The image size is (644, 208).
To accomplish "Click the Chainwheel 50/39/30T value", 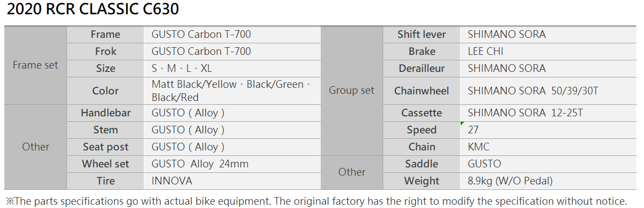I will coord(548,91).
